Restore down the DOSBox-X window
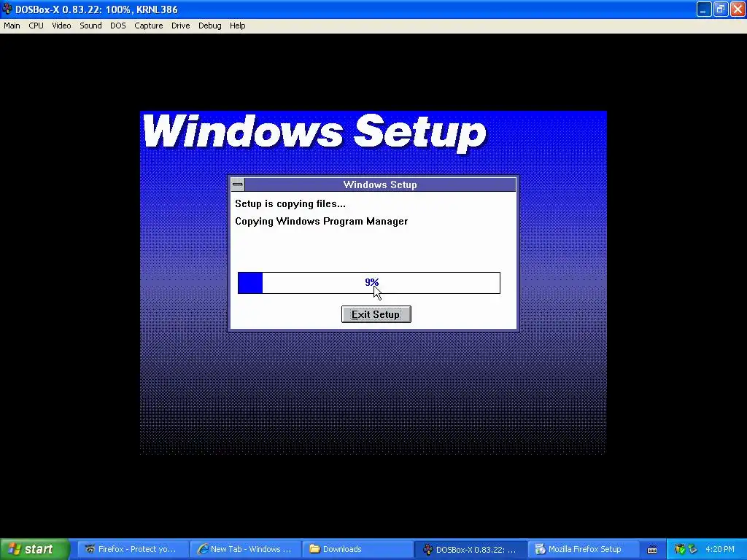The height and width of the screenshot is (560, 747). pyautogui.click(x=721, y=9)
